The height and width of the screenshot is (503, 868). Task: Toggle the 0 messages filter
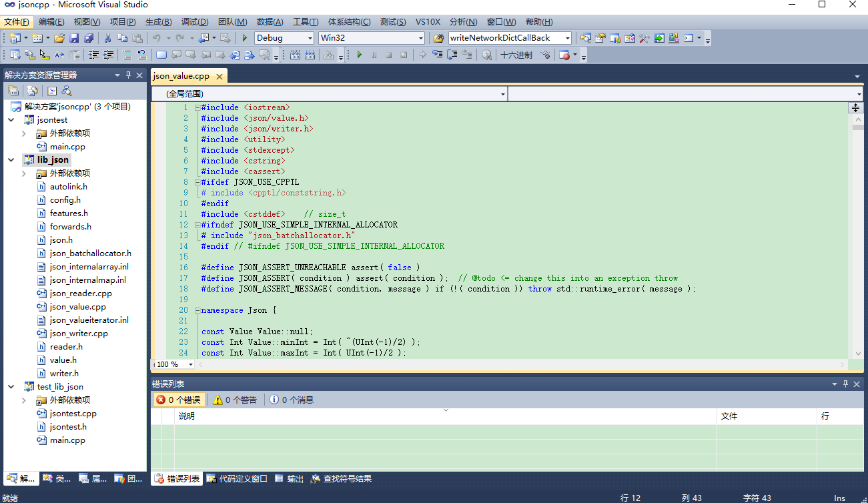coord(292,400)
